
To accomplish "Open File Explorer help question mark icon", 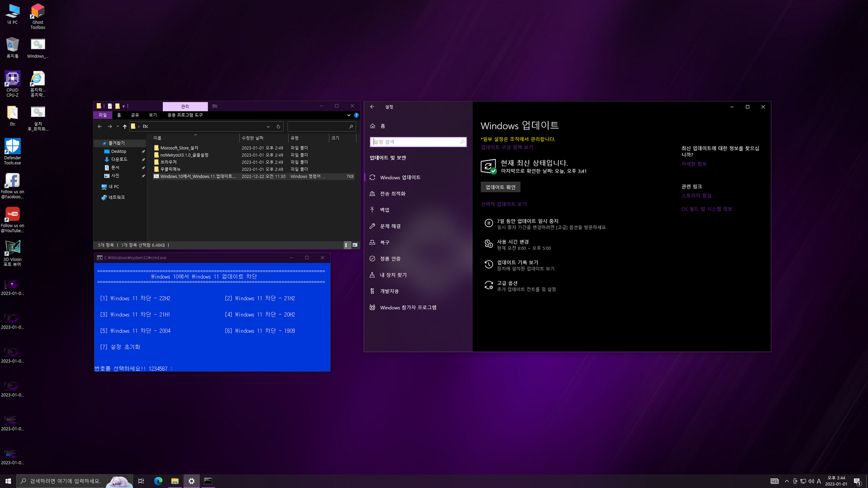I will [356, 115].
